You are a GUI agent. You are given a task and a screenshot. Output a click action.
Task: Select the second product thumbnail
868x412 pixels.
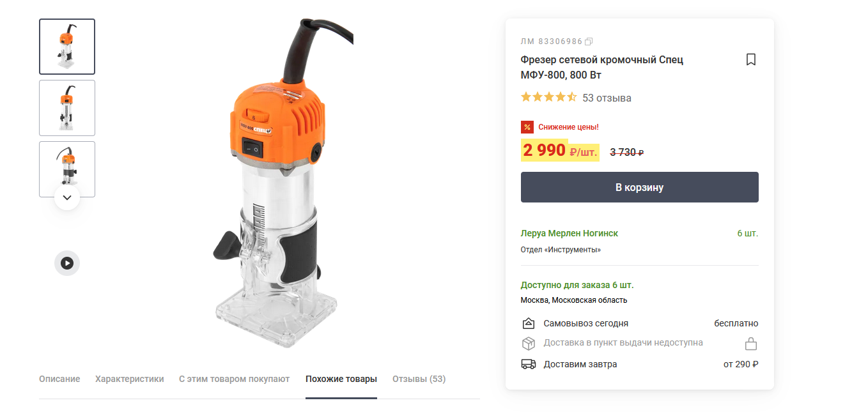point(67,108)
